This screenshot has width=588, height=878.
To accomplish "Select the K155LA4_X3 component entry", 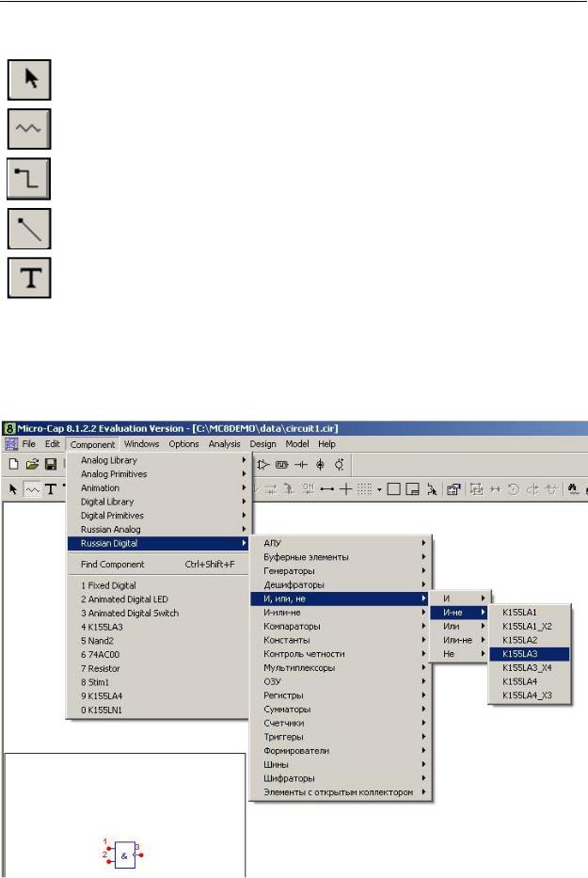I will coord(529,695).
